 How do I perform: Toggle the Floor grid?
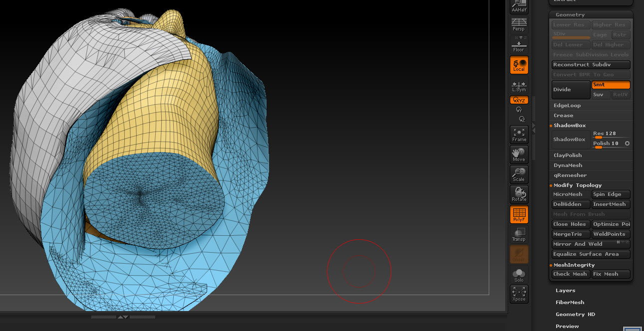[519, 45]
